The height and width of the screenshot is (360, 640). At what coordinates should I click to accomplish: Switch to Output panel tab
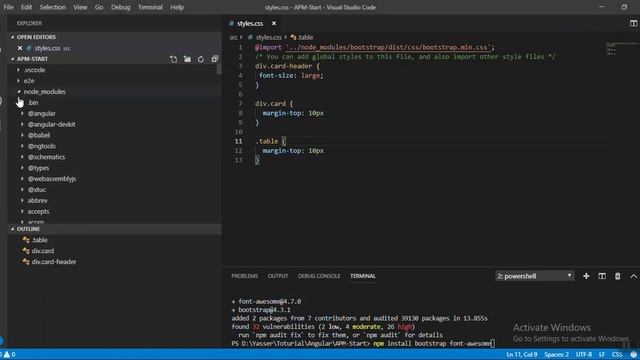coord(278,276)
